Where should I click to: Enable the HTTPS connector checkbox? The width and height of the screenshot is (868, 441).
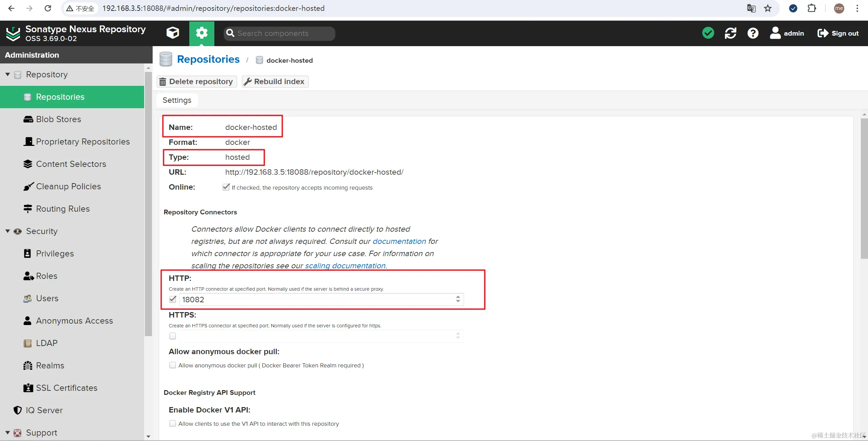173,336
